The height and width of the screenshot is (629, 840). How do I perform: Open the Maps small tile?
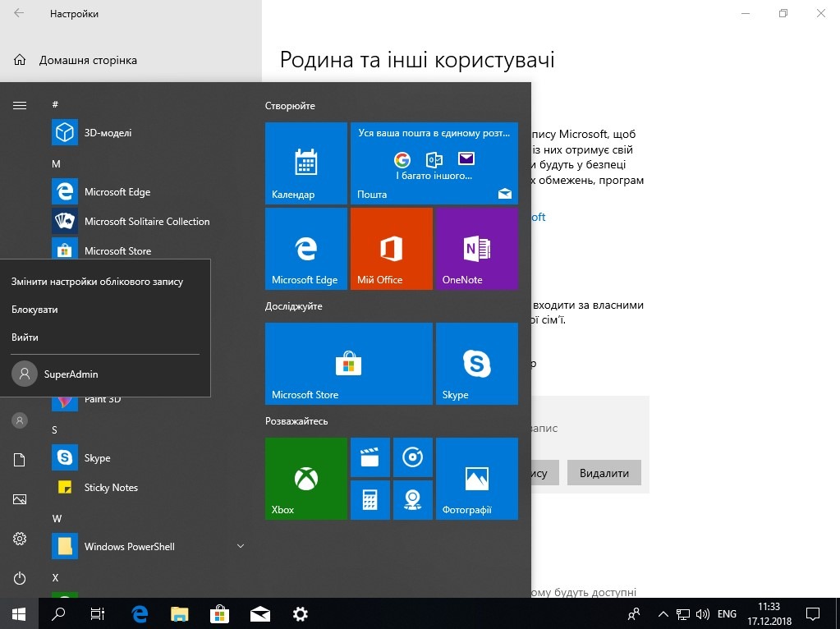coord(412,500)
